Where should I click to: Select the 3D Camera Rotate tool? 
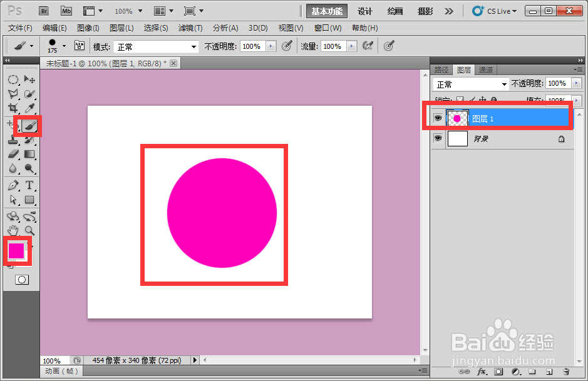tap(29, 216)
